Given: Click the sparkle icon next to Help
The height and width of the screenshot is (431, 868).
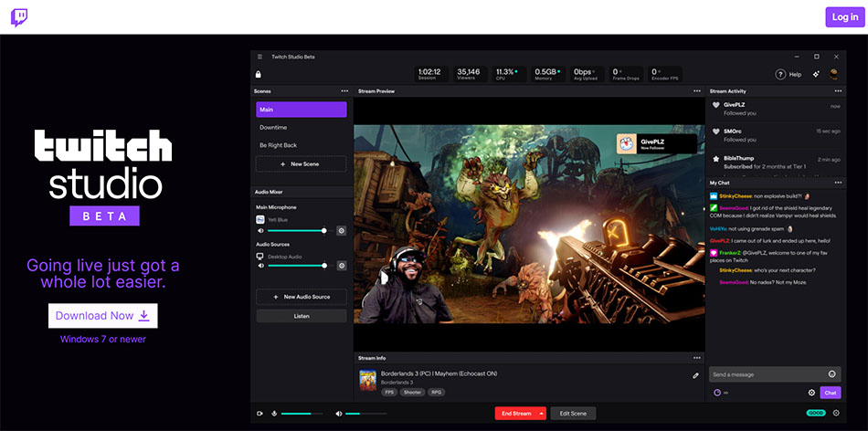Looking at the screenshot, I should click(x=816, y=74).
